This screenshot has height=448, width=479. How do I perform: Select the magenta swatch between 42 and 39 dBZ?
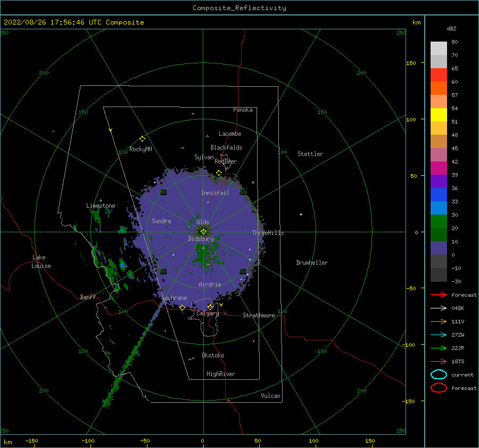439,168
